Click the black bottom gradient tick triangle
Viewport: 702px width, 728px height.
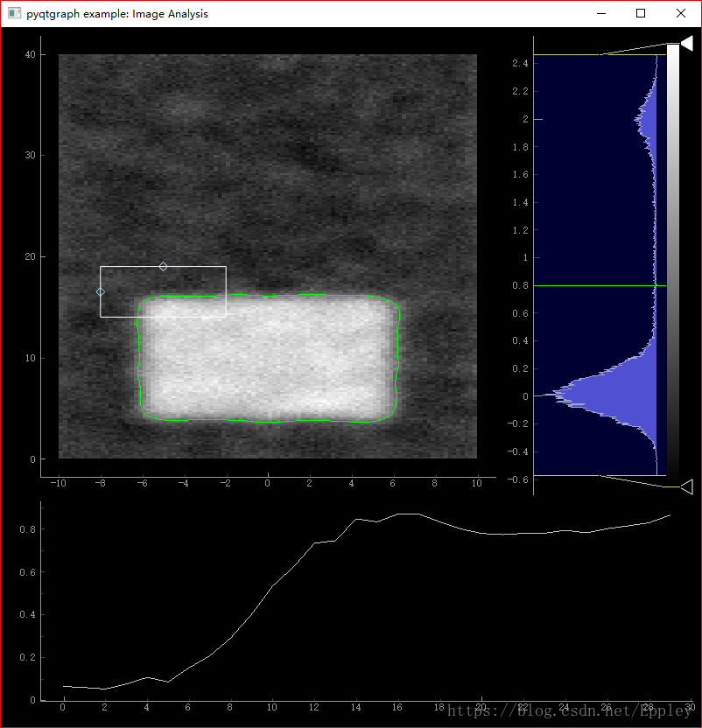686,487
